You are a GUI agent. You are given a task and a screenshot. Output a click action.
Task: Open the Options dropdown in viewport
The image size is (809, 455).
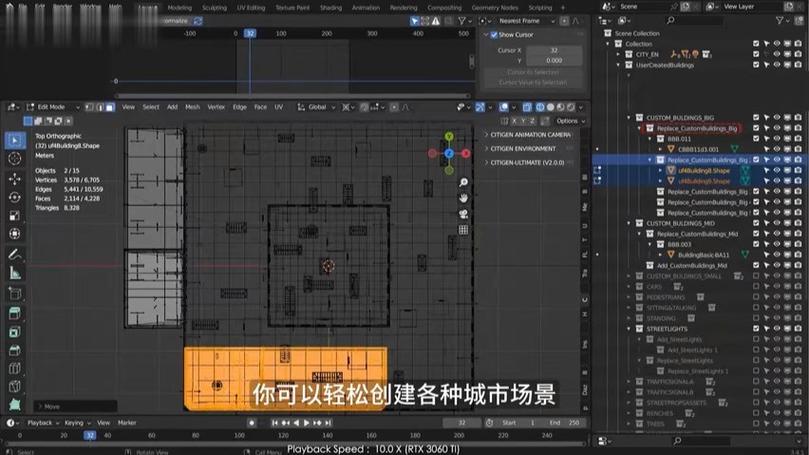tap(571, 121)
